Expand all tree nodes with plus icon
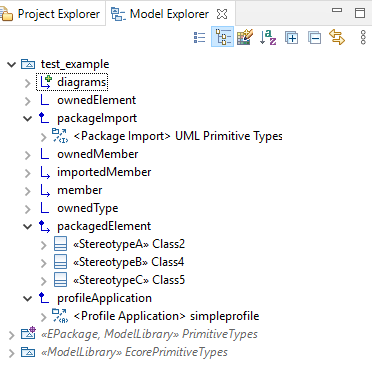Screen dimensions: 372x373 (x=291, y=38)
